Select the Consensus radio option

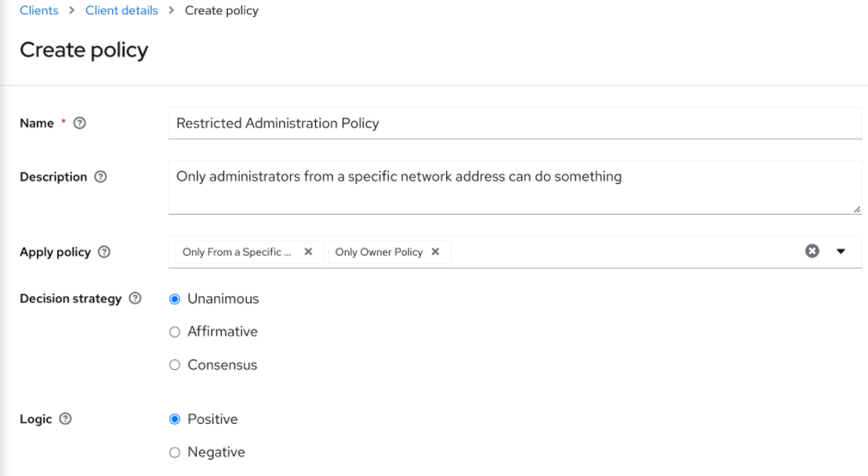[x=175, y=366]
